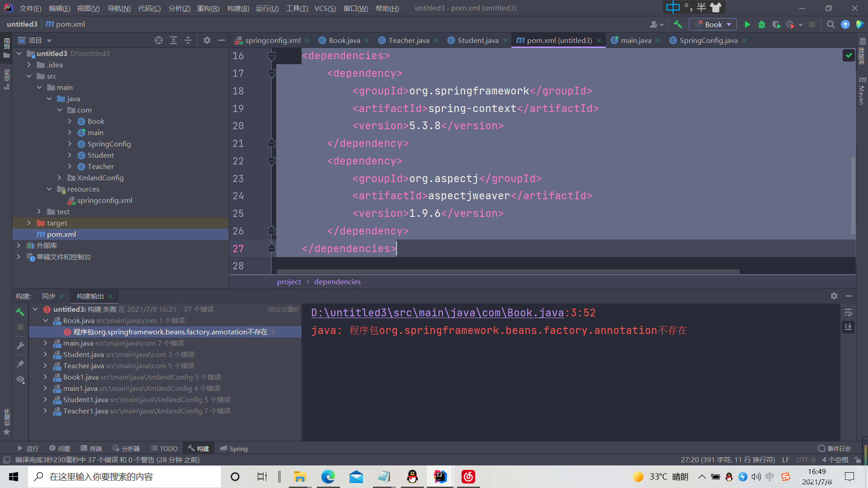Collapse all nodes via project toolbar icon
The height and width of the screenshot is (488, 868).
[188, 40]
